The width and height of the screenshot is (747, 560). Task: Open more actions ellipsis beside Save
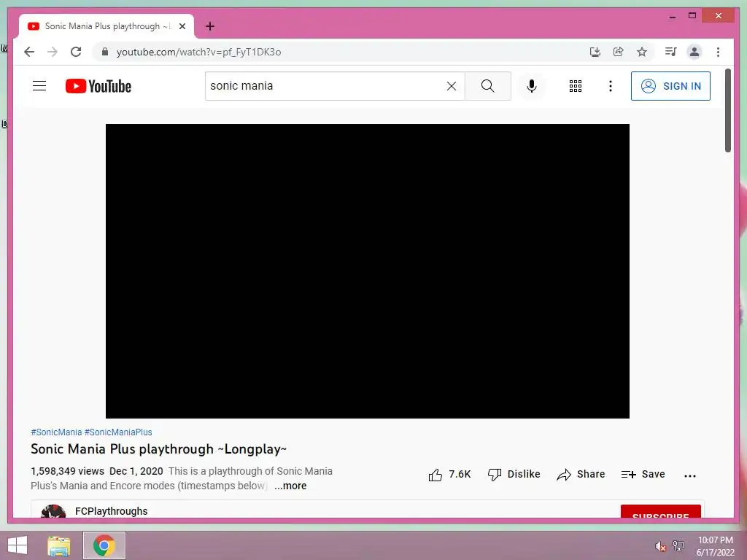(690, 475)
